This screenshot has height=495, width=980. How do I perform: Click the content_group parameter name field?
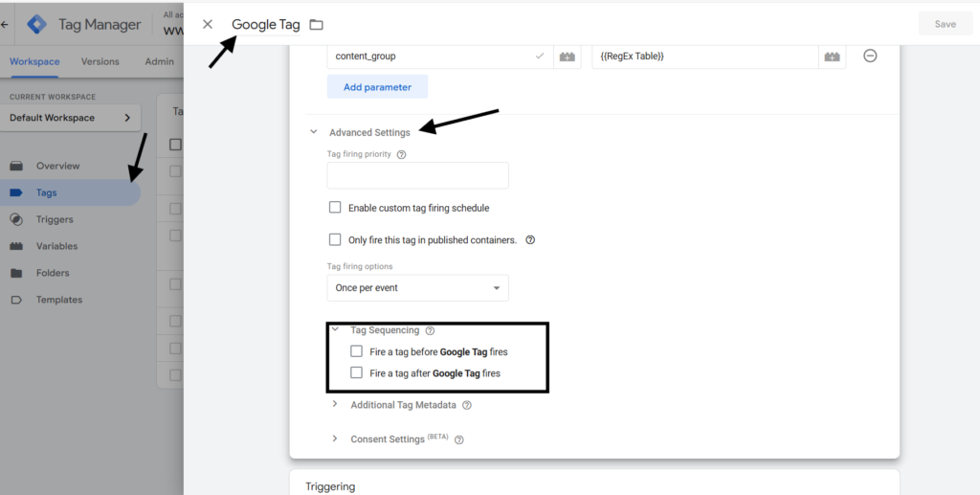(440, 56)
